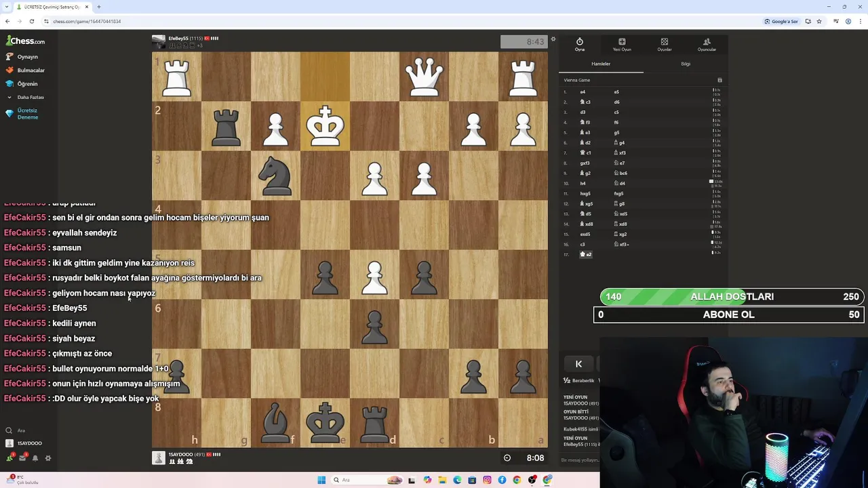Image resolution: width=868 pixels, height=488 pixels.
Task: Click the go-to-start move navigation button
Action: [x=578, y=364]
